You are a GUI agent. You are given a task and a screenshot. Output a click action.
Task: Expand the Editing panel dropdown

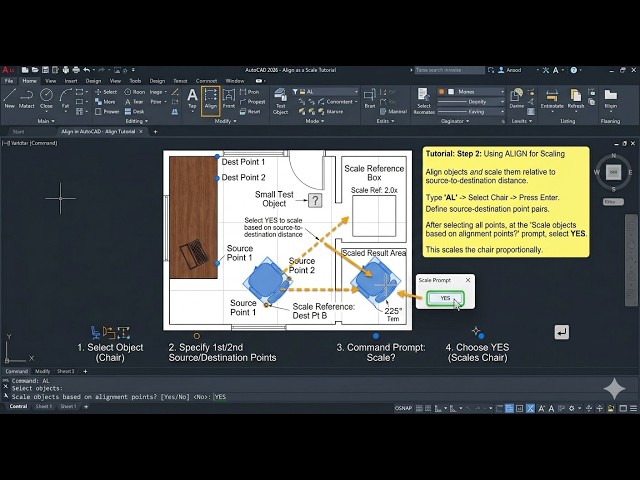pos(137,121)
